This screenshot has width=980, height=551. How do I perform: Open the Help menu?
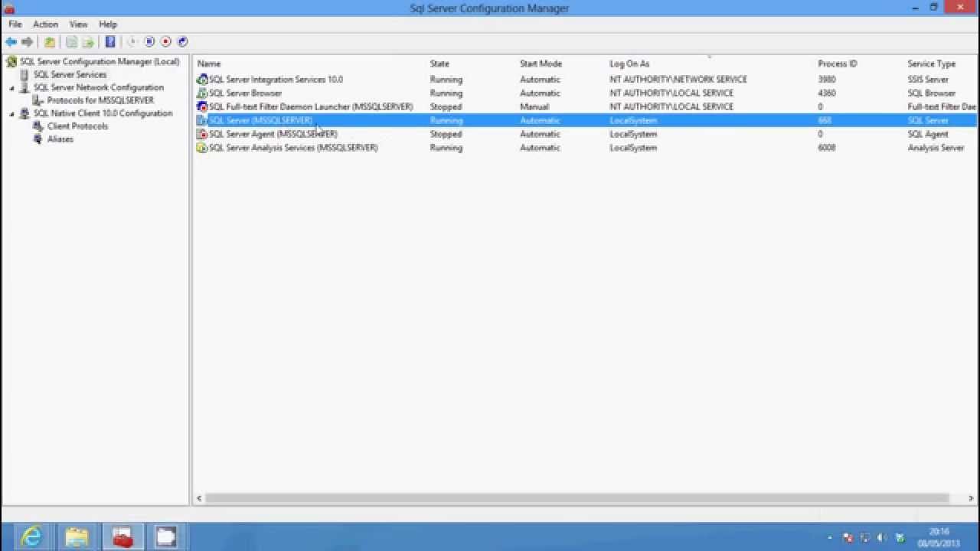point(108,24)
